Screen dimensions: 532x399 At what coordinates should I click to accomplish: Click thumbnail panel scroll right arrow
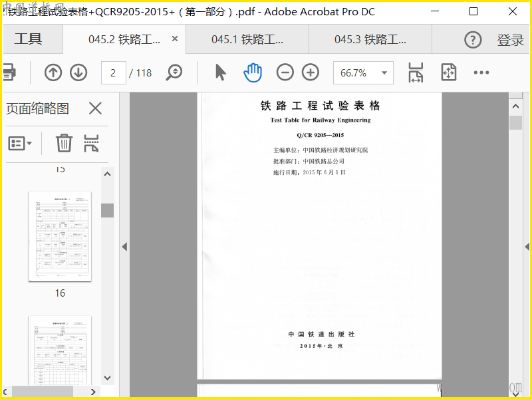tap(94, 392)
